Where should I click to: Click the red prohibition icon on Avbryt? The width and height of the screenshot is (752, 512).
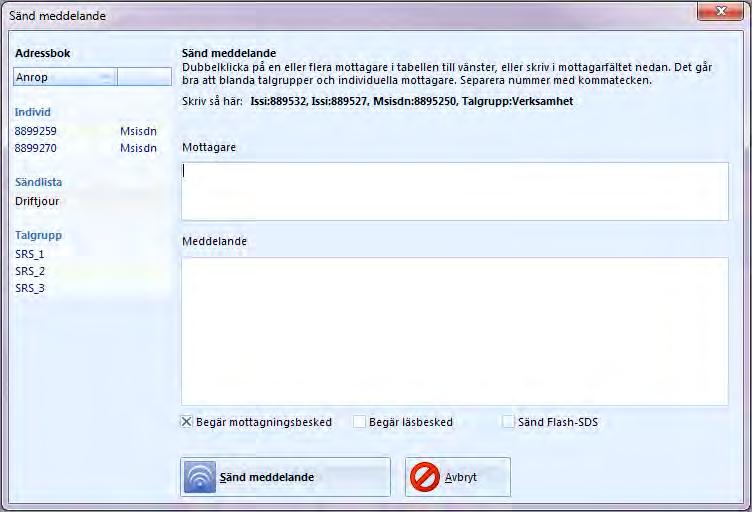click(x=424, y=477)
